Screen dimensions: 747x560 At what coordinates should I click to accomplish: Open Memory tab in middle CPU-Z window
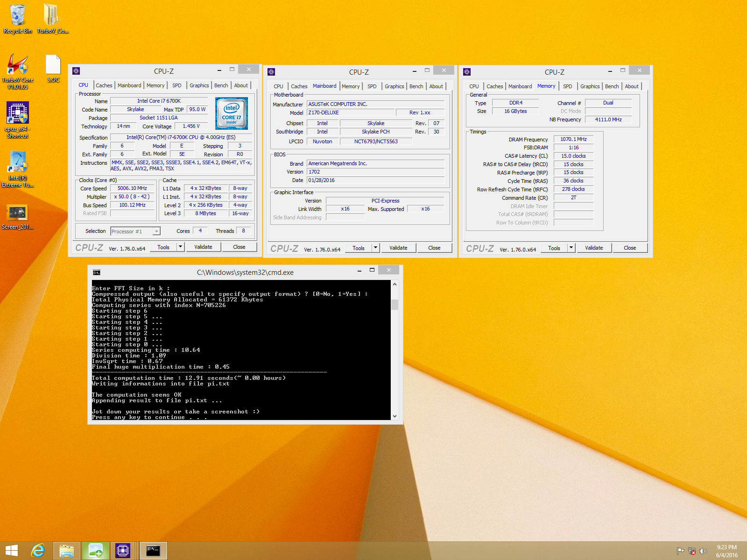pos(351,86)
